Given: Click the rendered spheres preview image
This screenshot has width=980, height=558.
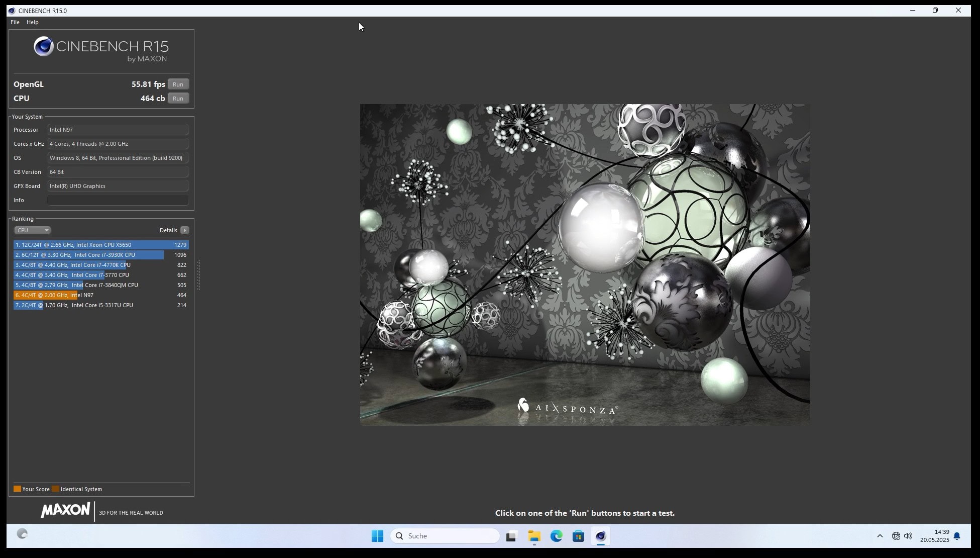Looking at the screenshot, I should pyautogui.click(x=585, y=265).
